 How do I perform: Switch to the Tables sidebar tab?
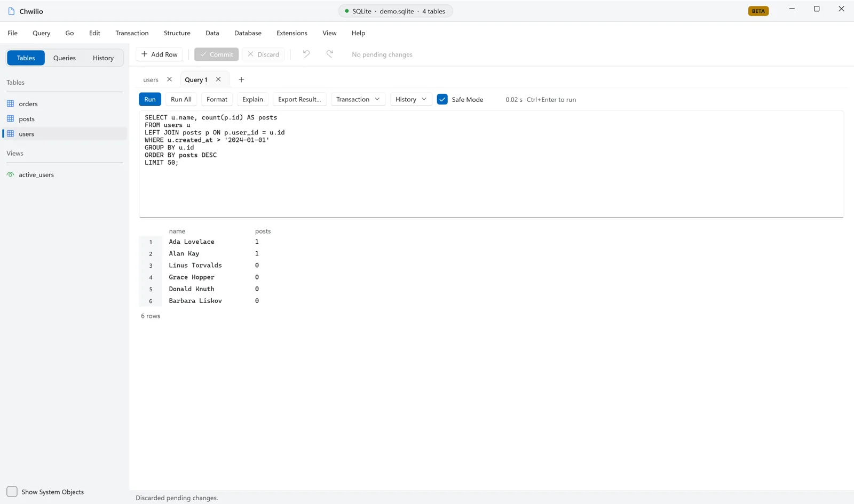pos(26,58)
